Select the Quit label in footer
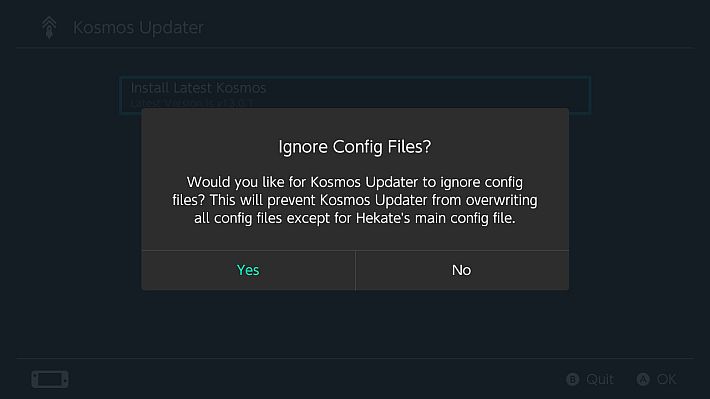Viewport: 710px width, 399px height. [600, 379]
